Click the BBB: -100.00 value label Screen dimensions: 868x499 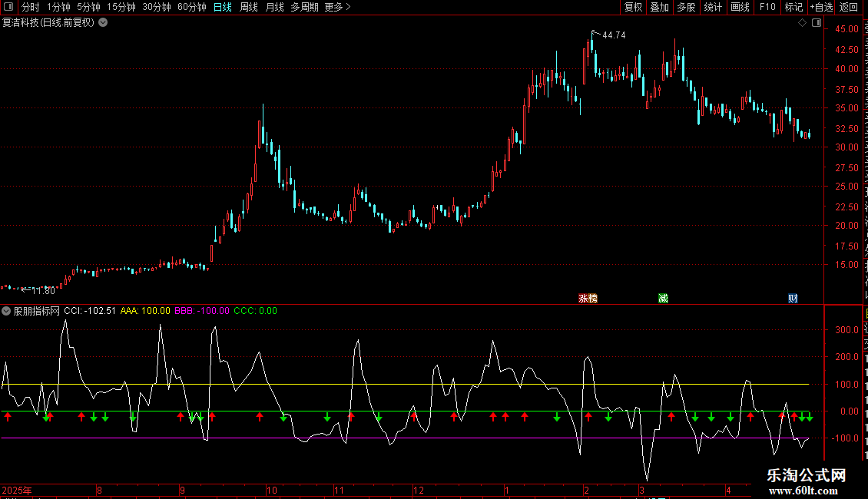[202, 311]
